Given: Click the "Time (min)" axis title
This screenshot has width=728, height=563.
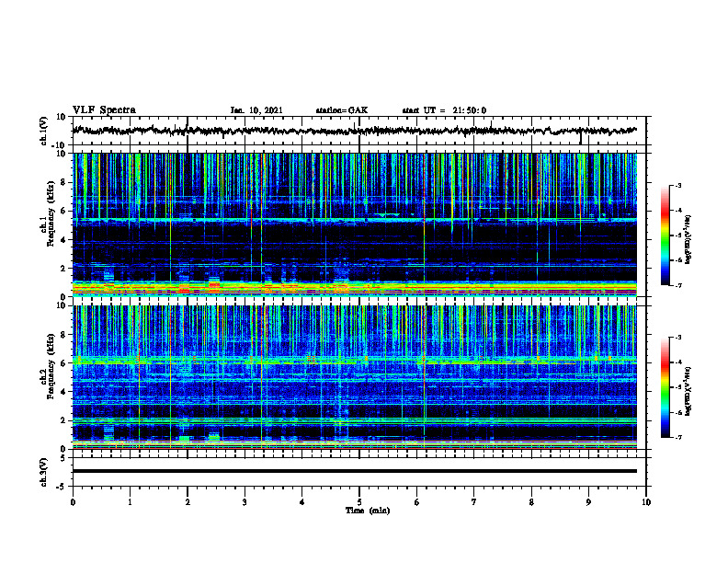Looking at the screenshot, I should [368, 511].
